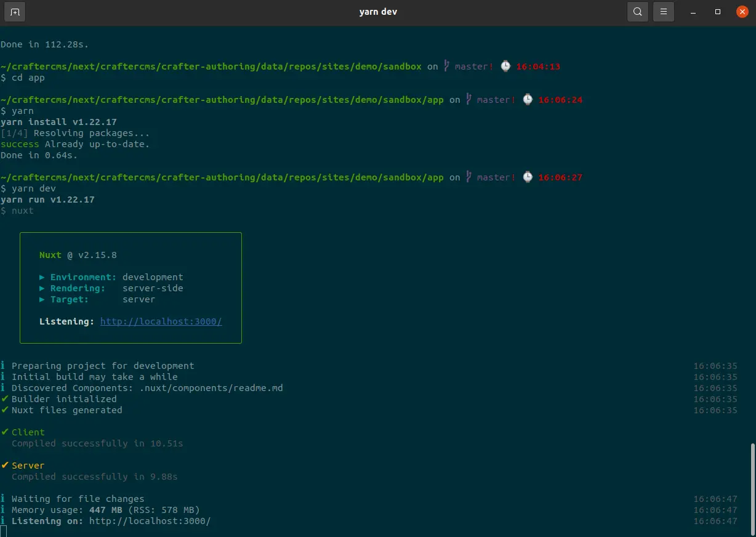Click the clock icon beside 16:04:13
Viewport: 756px width, 537px height.
[x=505, y=67]
